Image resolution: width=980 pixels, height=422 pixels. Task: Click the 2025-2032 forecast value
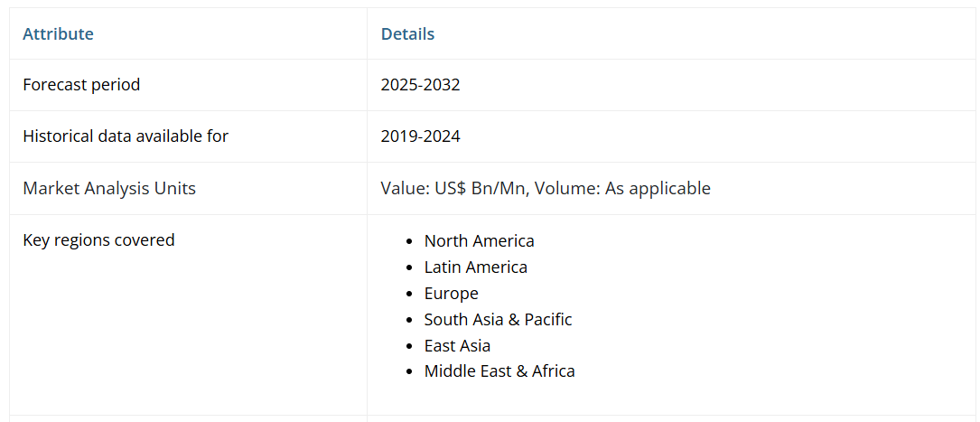pyautogui.click(x=420, y=85)
